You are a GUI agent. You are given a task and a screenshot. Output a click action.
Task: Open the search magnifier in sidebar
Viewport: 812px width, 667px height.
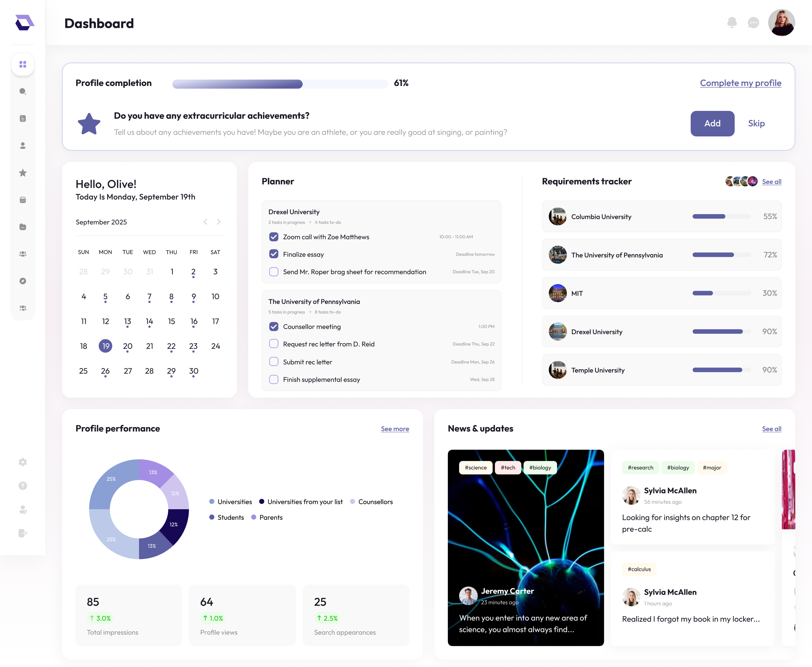pyautogui.click(x=23, y=91)
